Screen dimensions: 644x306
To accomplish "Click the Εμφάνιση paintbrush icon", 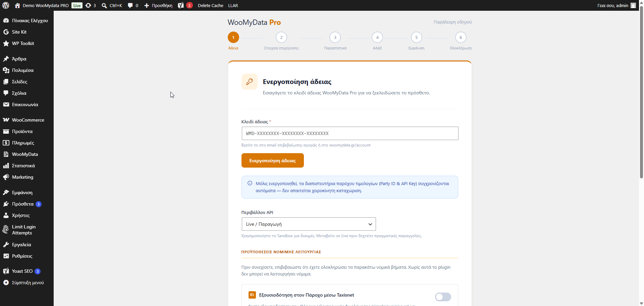I will pos(6,192).
